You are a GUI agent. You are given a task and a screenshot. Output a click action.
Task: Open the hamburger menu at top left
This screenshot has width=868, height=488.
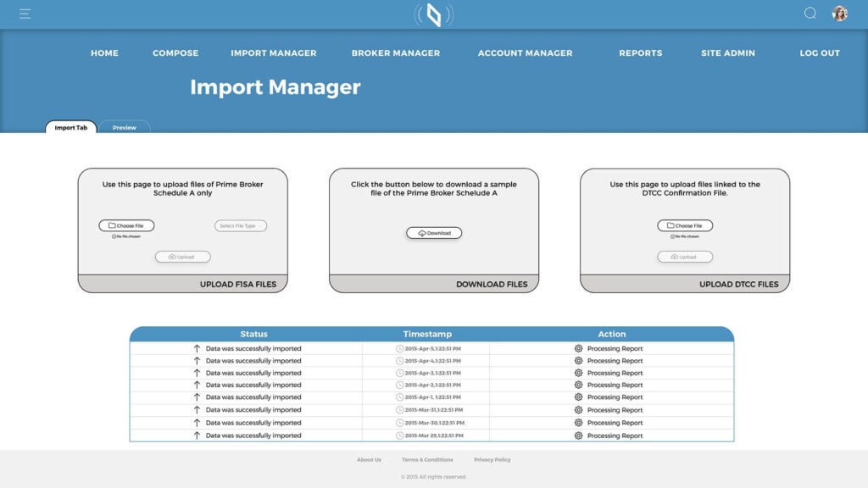(x=25, y=13)
